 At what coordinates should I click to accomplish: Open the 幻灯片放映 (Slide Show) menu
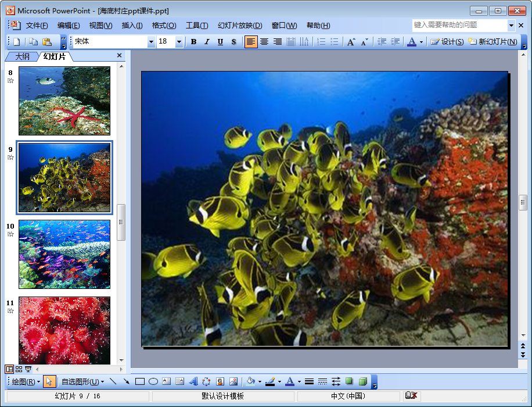click(x=239, y=26)
